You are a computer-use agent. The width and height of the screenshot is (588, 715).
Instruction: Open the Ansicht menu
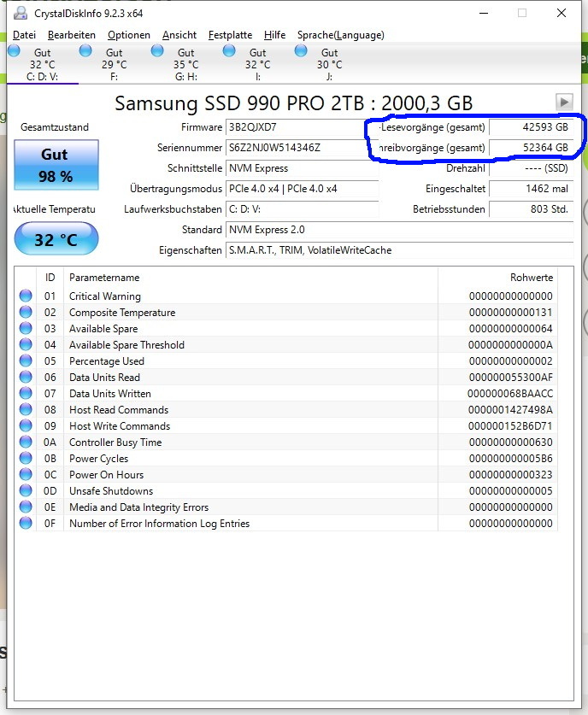179,35
